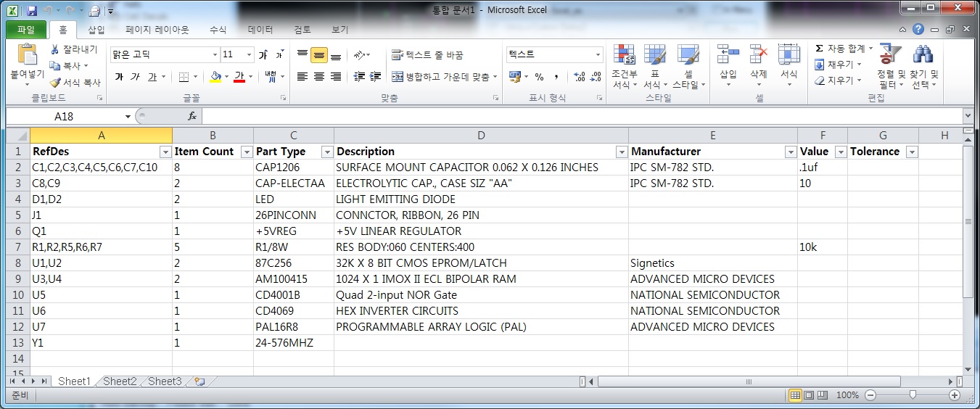This screenshot has height=409, width=980.
Task: Click the insert function fx button
Action: pos(192,116)
